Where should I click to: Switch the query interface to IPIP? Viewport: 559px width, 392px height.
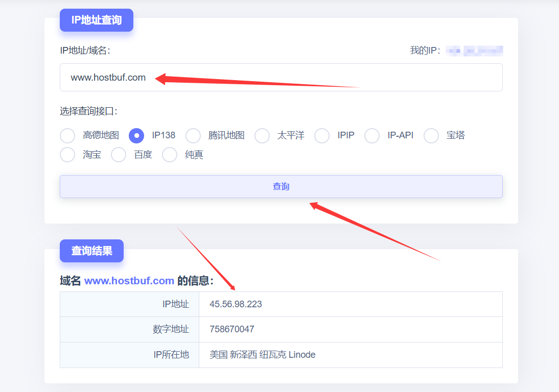[322, 136]
